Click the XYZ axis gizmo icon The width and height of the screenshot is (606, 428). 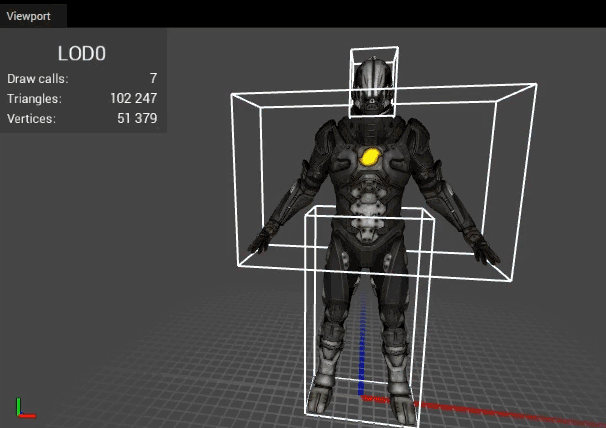pyautogui.click(x=24, y=407)
